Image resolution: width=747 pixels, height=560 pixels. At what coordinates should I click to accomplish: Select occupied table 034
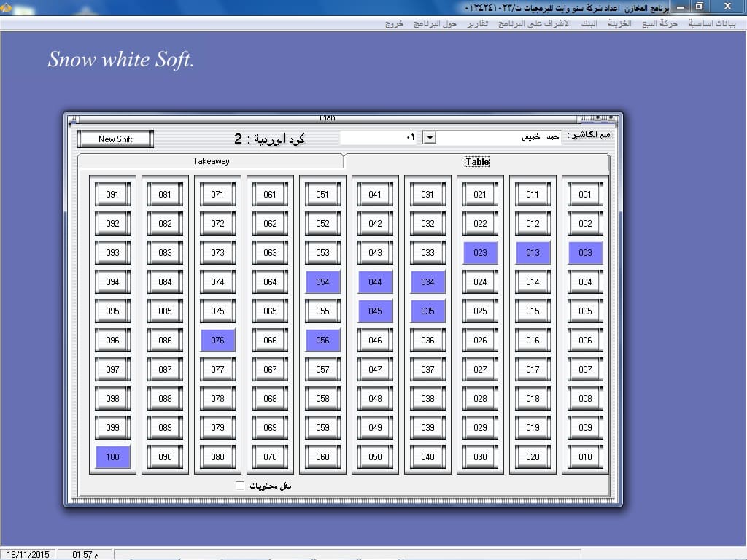pos(427,282)
